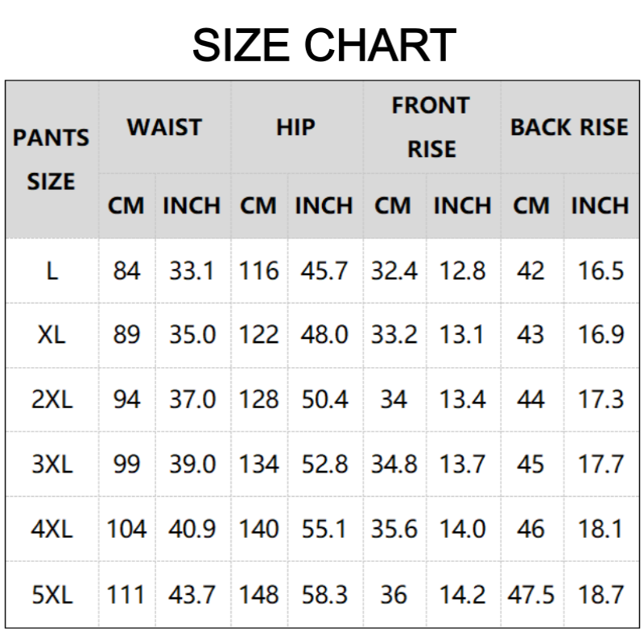Screen dimensions: 644x644
Task: Select the XL size row label
Action: pos(52,335)
